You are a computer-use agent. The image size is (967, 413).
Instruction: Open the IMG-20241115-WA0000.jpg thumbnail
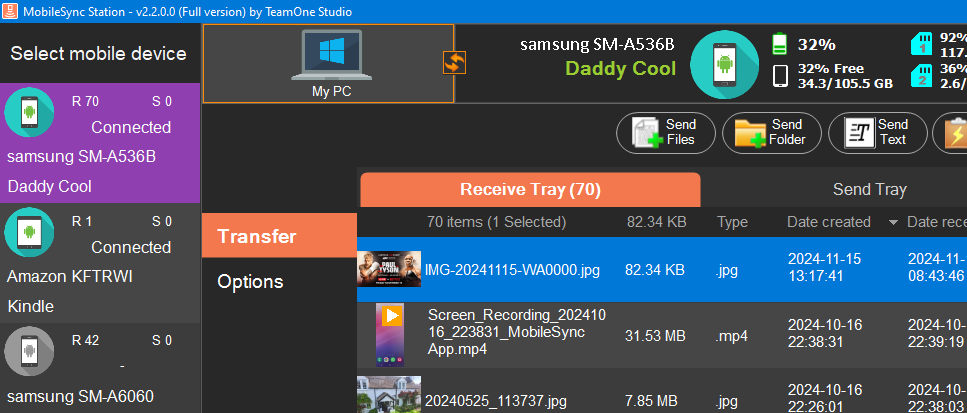coord(389,269)
